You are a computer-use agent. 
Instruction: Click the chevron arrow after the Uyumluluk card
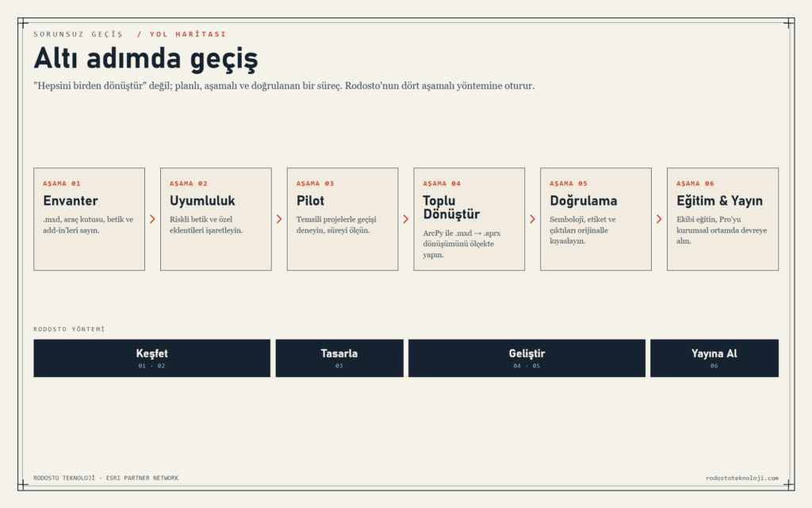[x=279, y=219]
